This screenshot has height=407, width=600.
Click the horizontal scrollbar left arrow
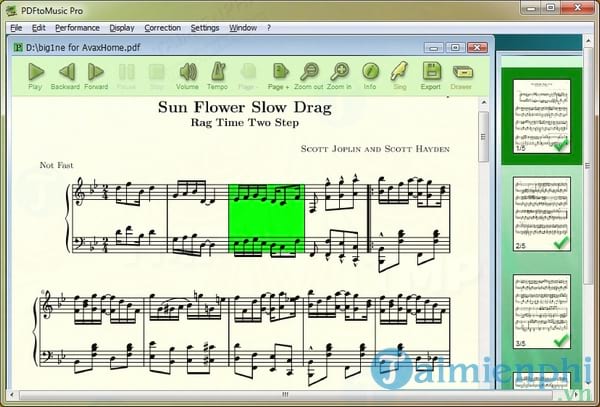12,394
